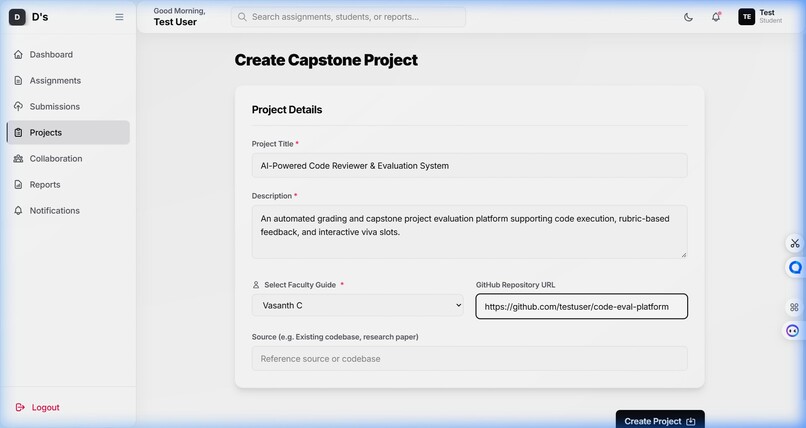
Task: Click the Dashboard home icon
Action: coord(19,54)
